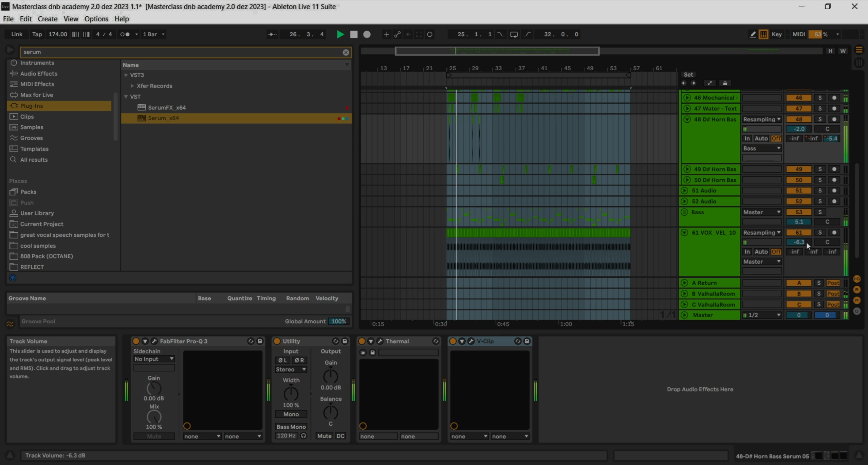Open track 48 Resampling input dropdown
868x465 pixels.
(762, 120)
